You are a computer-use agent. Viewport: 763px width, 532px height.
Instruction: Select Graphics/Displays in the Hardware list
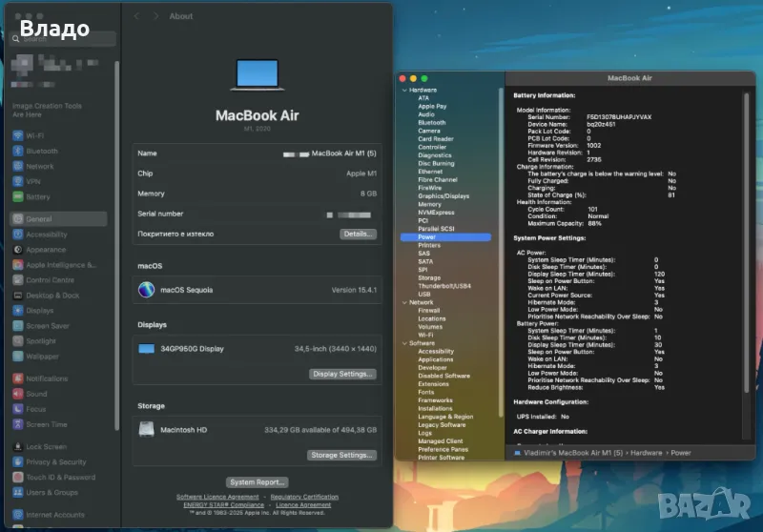point(443,196)
